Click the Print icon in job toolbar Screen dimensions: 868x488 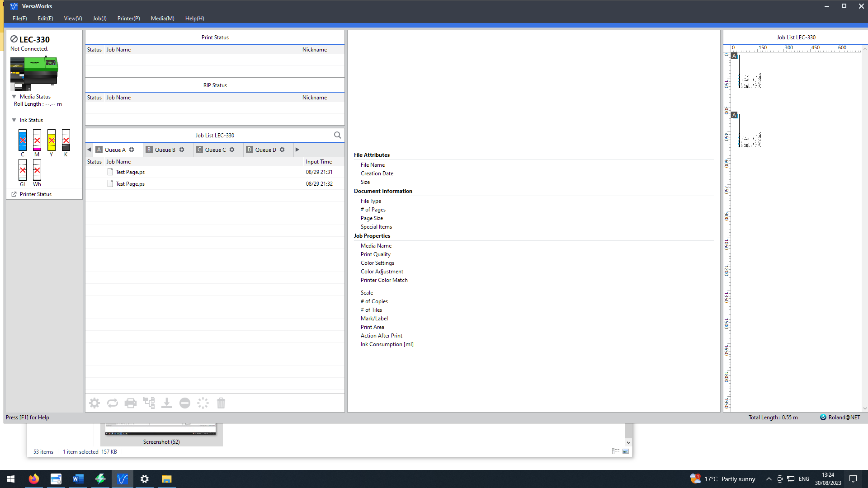tap(131, 403)
